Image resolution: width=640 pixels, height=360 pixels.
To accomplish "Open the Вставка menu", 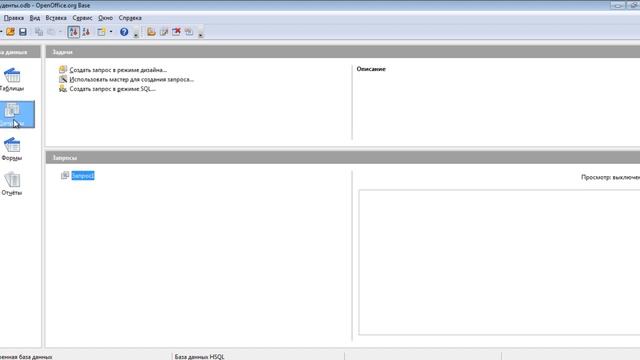I will (56, 18).
